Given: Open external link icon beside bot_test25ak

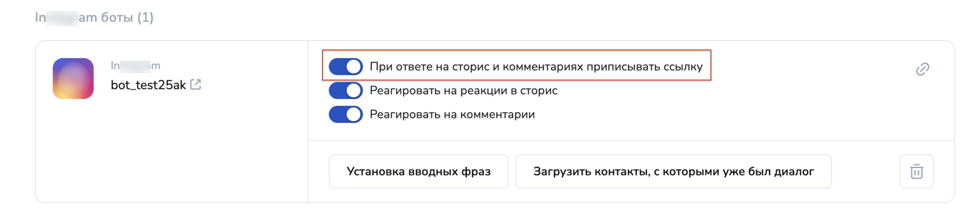Looking at the screenshot, I should [x=195, y=85].
